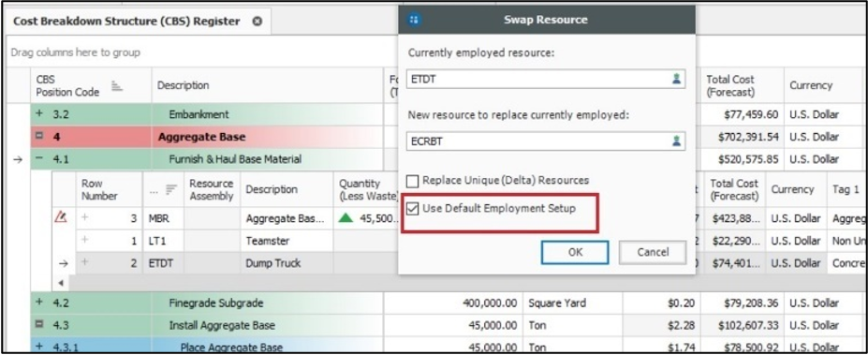
Task: Open resource picker icon for ECRBT field
Action: click(x=676, y=141)
